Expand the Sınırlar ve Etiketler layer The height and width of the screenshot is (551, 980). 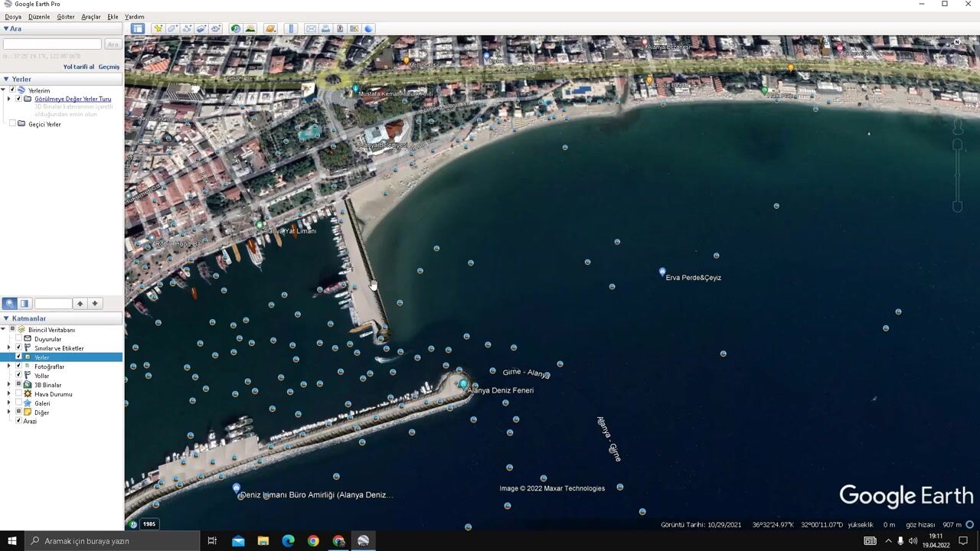(9, 348)
